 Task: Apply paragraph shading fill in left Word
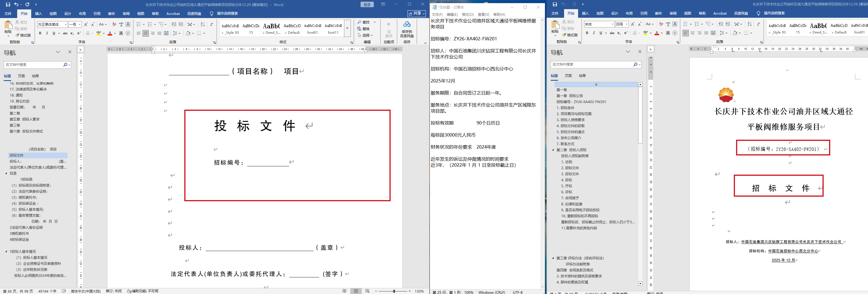click(188, 33)
